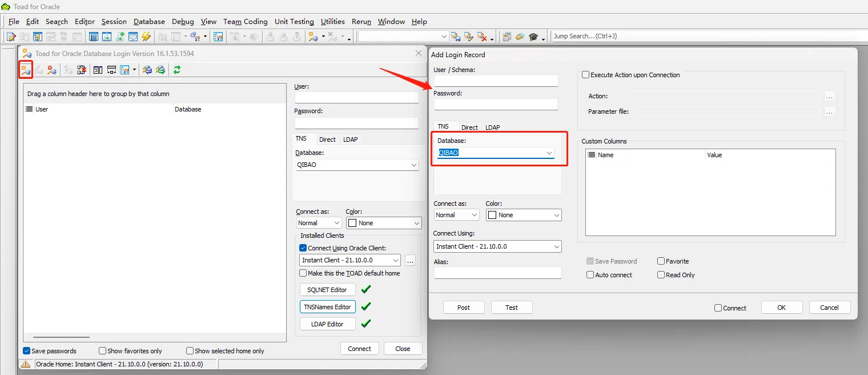Click the Remove Login Record icon
Image resolution: width=868 pixels, height=375 pixels.
[x=52, y=69]
